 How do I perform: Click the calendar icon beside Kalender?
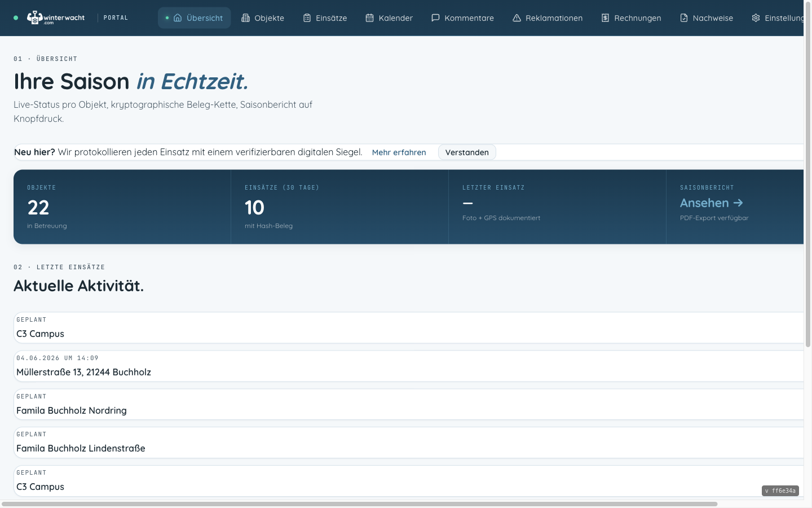369,18
